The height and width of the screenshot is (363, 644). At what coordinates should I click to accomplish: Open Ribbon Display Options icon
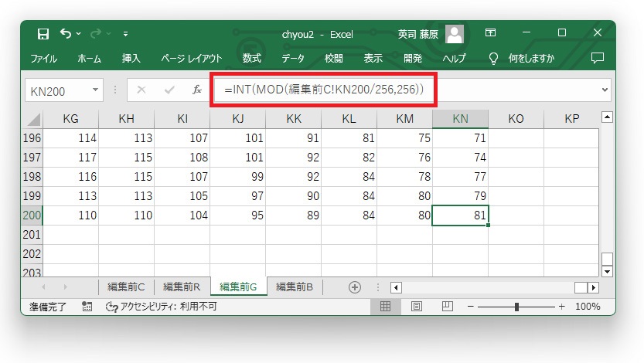pos(490,32)
